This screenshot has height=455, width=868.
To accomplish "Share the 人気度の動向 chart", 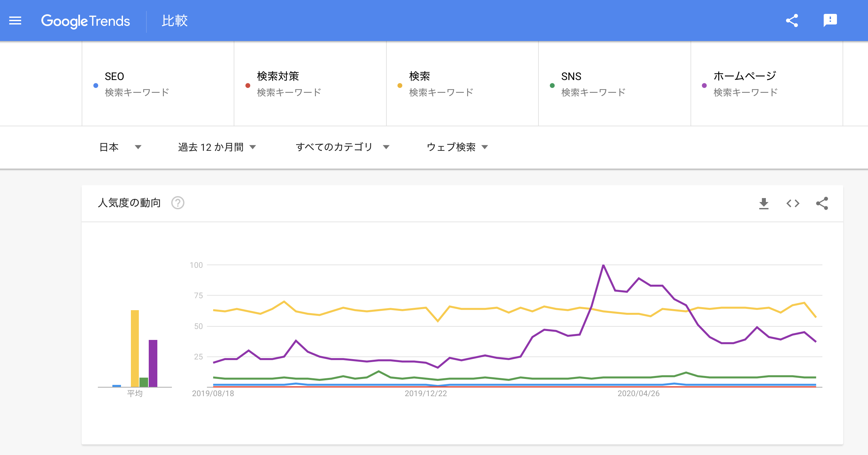I will tap(822, 203).
